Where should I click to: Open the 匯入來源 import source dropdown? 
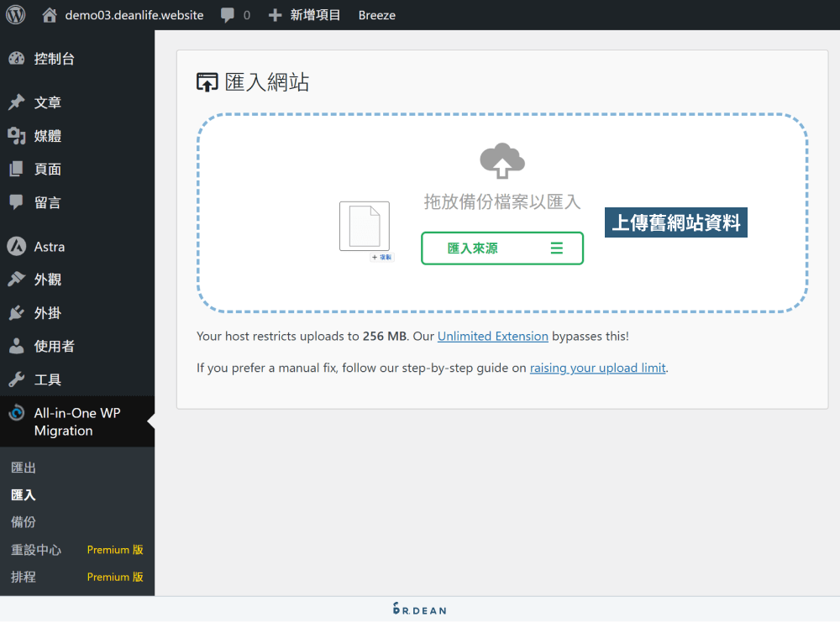pos(501,248)
